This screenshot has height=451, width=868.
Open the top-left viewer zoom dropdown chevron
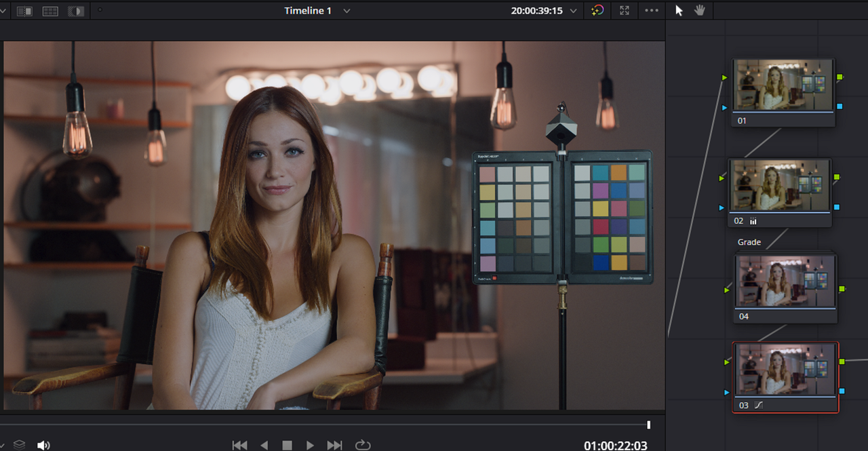(x=2, y=11)
